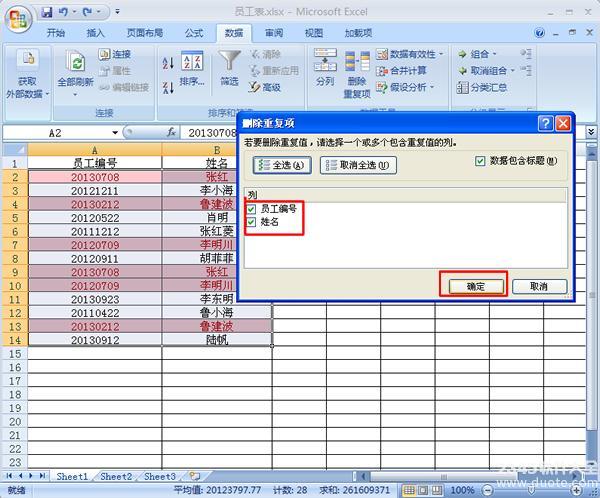Click the Text to Columns (分列) icon
The width and height of the screenshot is (600, 498).
tap(325, 64)
